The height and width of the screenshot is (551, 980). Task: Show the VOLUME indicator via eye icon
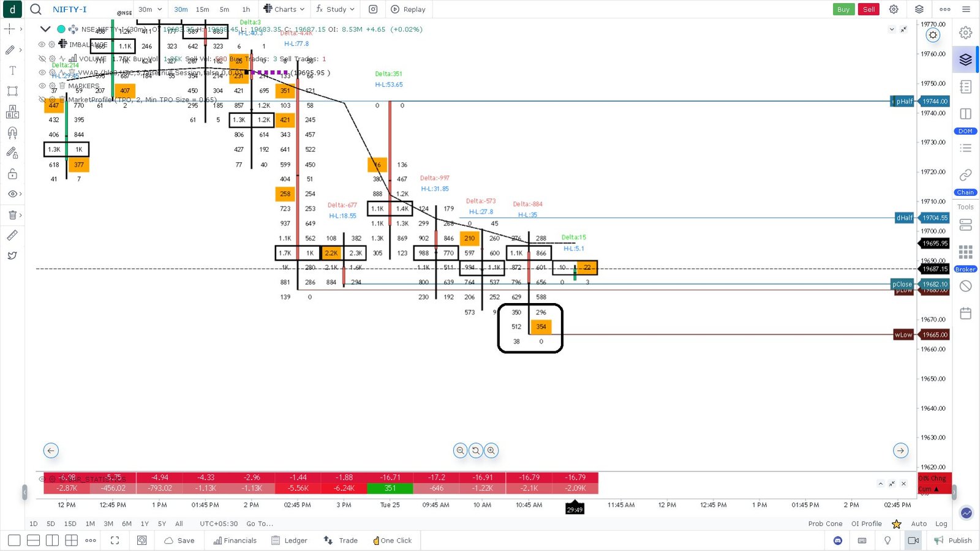click(x=42, y=59)
